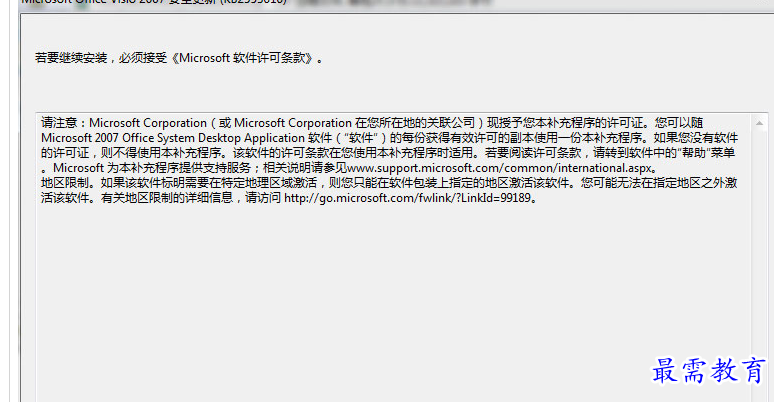Click the text "请注意：Microsoft Corporation"
This screenshot has width=774, height=402.
pyautogui.click(x=124, y=123)
